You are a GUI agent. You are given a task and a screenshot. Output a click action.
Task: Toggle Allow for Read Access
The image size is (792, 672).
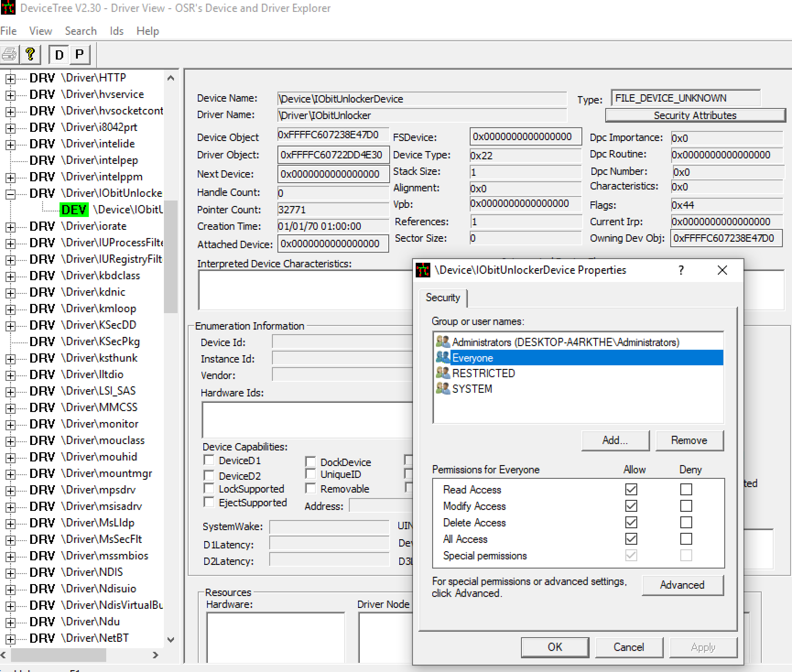tap(631, 489)
